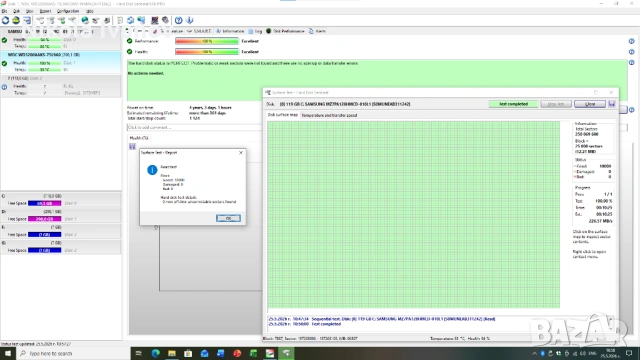
Task: Select the Disk surface map tab
Action: (282, 115)
